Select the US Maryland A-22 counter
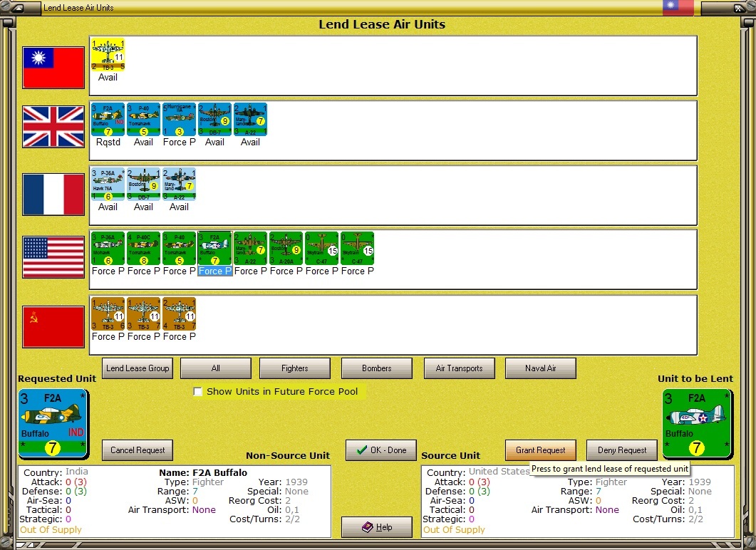The width and height of the screenshot is (756, 550). (x=251, y=249)
